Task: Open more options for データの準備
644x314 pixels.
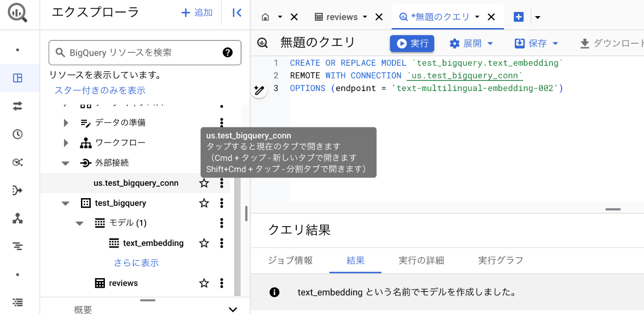Action: tap(222, 123)
